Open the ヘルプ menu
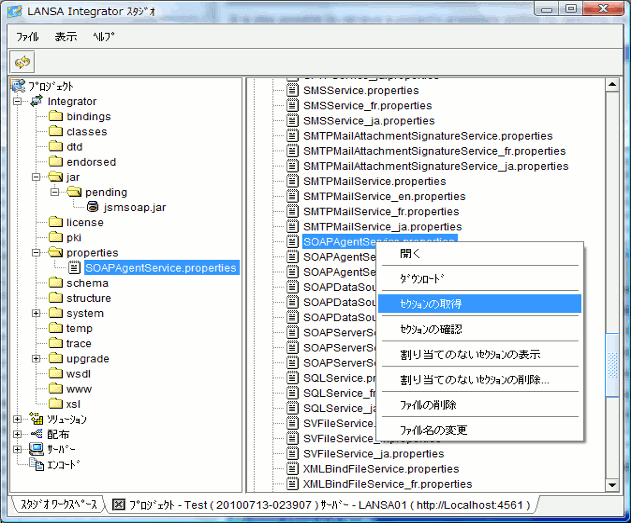The width and height of the screenshot is (631, 523). 103,37
